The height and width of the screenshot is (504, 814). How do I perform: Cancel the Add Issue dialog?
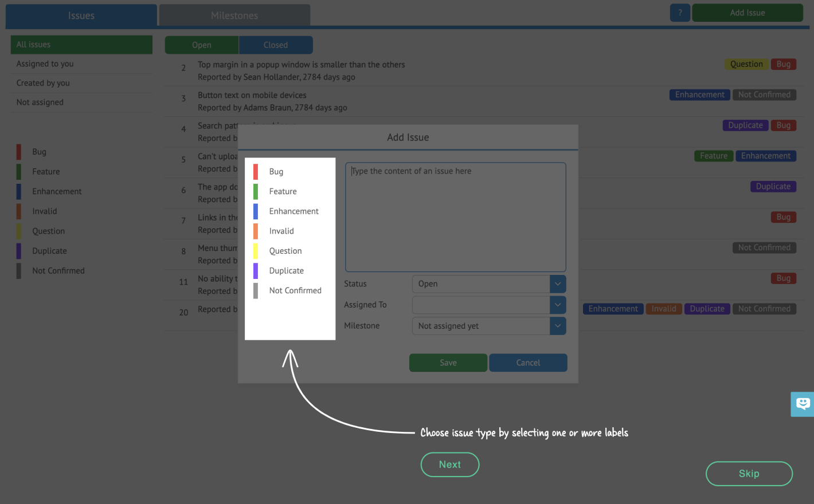(x=528, y=363)
